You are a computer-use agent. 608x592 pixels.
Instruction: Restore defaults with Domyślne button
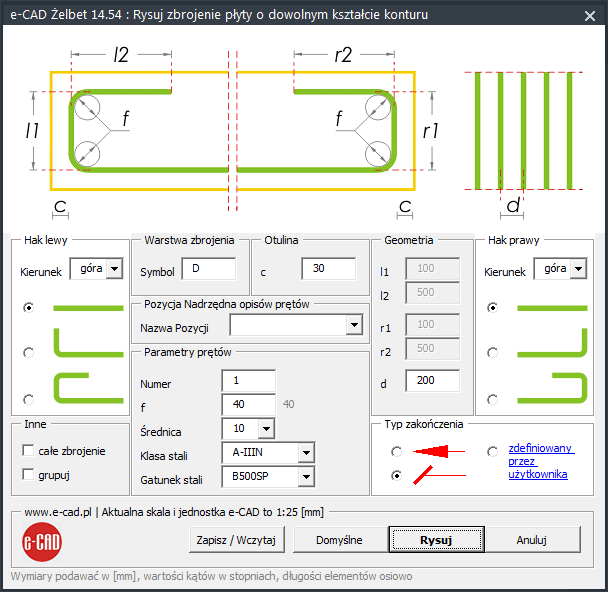click(x=339, y=540)
